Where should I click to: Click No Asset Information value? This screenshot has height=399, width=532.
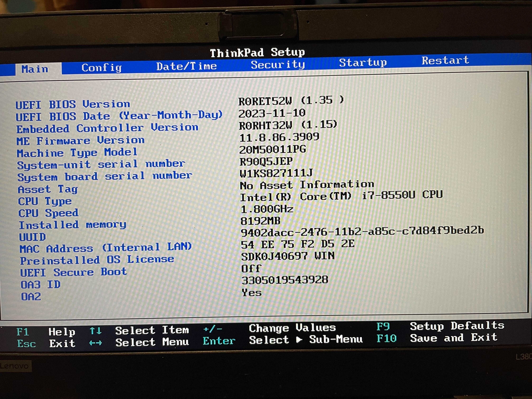coord(307,185)
